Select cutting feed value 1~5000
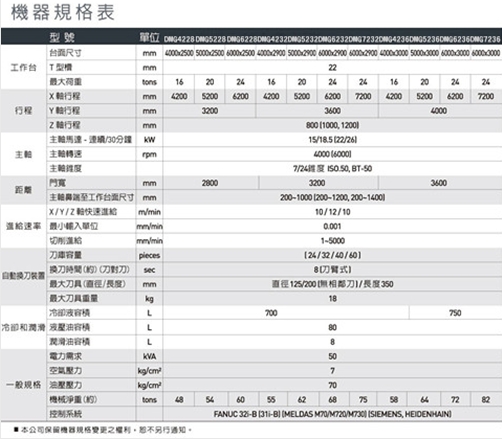 coord(332,241)
